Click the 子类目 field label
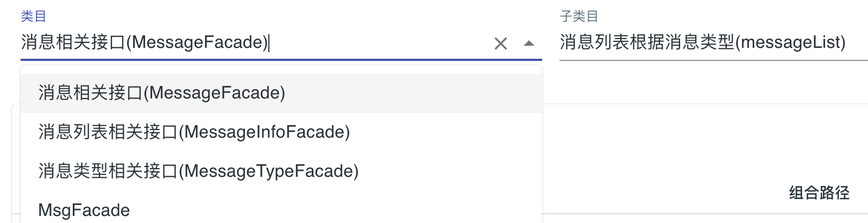868x223 pixels. click(x=579, y=16)
